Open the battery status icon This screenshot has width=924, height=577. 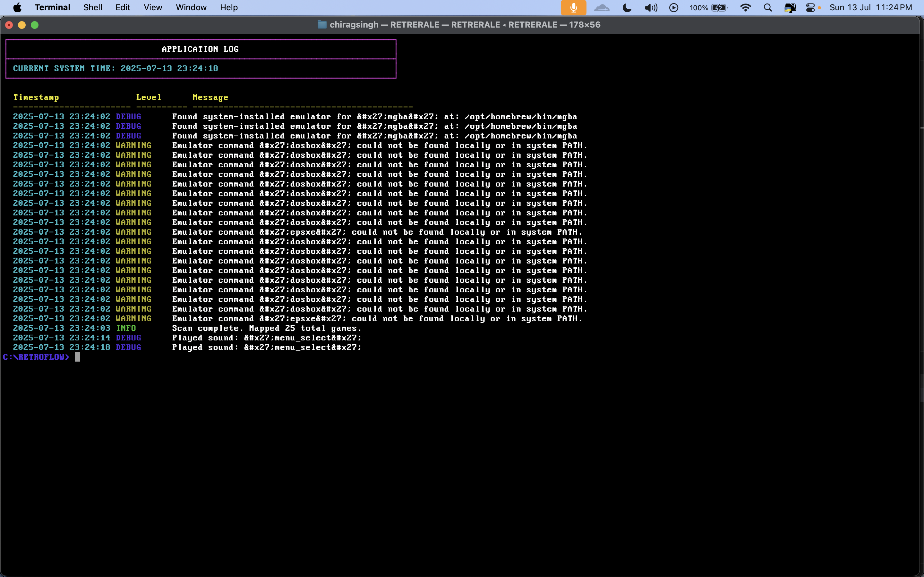[x=719, y=8]
